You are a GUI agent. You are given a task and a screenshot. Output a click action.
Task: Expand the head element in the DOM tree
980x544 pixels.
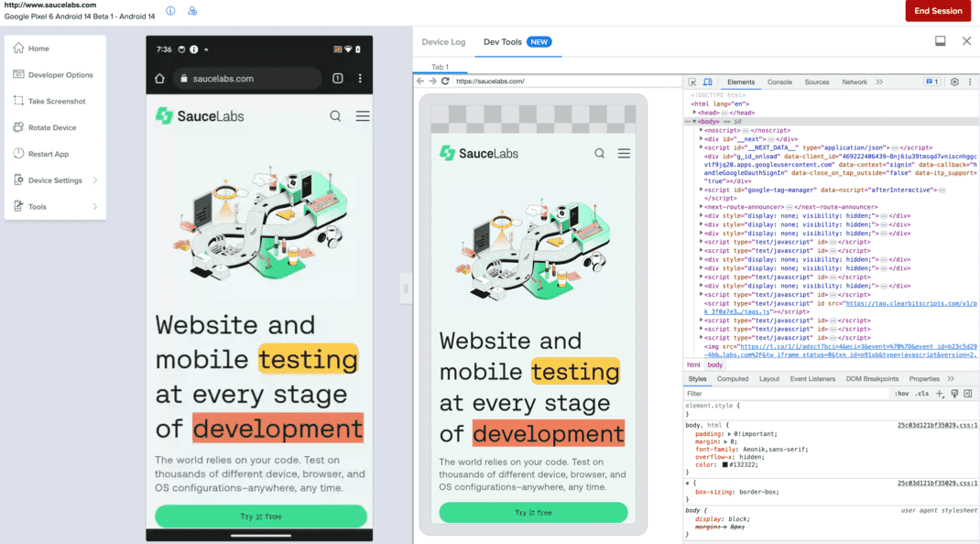[x=693, y=113]
